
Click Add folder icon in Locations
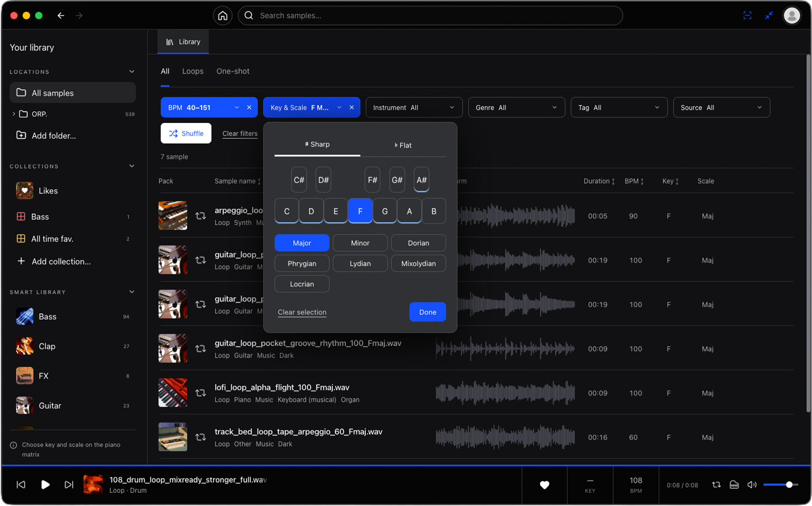pos(21,135)
